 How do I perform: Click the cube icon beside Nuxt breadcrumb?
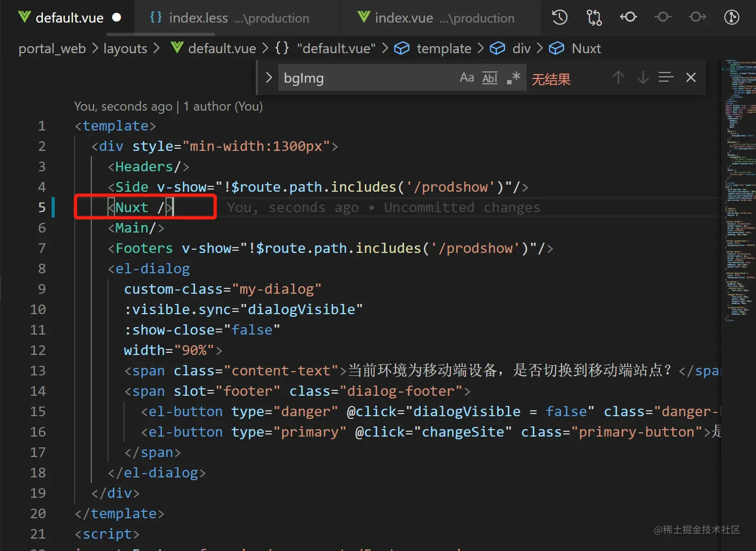(x=557, y=48)
